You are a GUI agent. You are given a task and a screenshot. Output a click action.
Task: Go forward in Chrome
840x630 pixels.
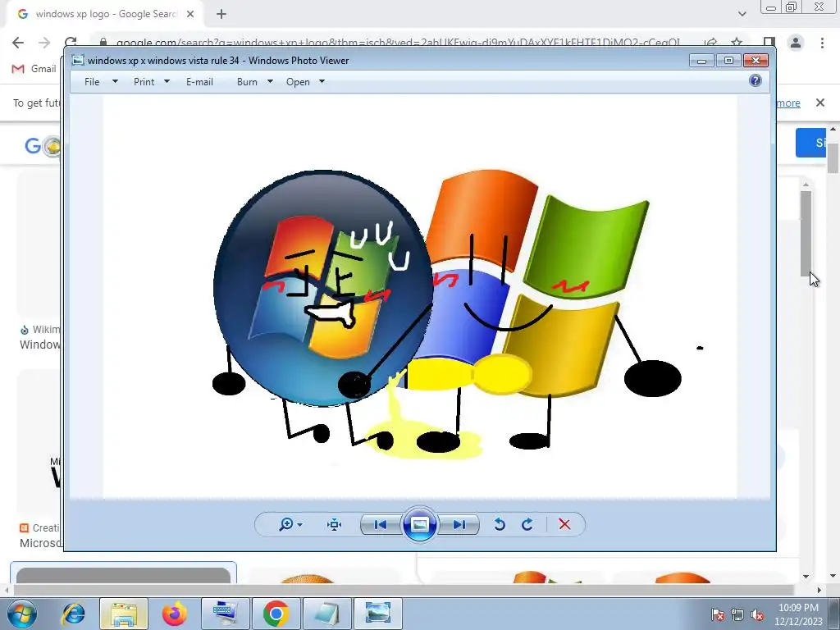click(44, 43)
